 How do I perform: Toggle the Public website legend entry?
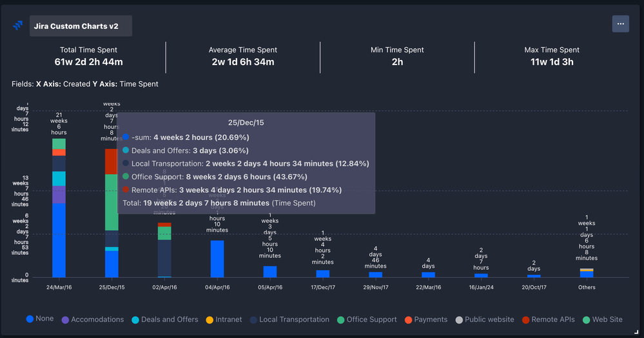pyautogui.click(x=485, y=319)
